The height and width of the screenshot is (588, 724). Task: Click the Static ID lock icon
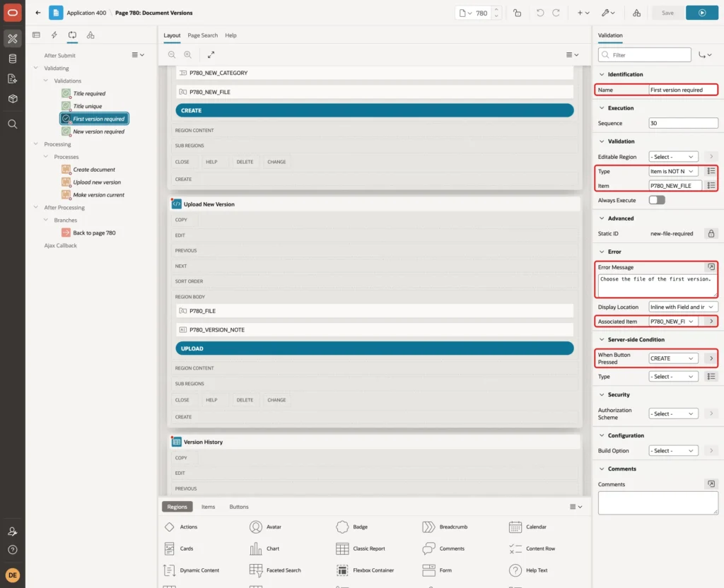pyautogui.click(x=711, y=233)
